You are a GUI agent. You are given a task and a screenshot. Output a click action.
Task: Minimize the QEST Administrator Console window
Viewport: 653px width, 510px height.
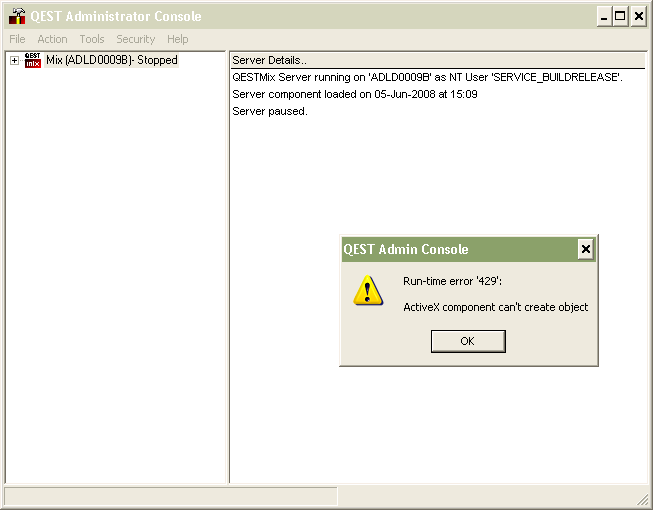(x=604, y=16)
